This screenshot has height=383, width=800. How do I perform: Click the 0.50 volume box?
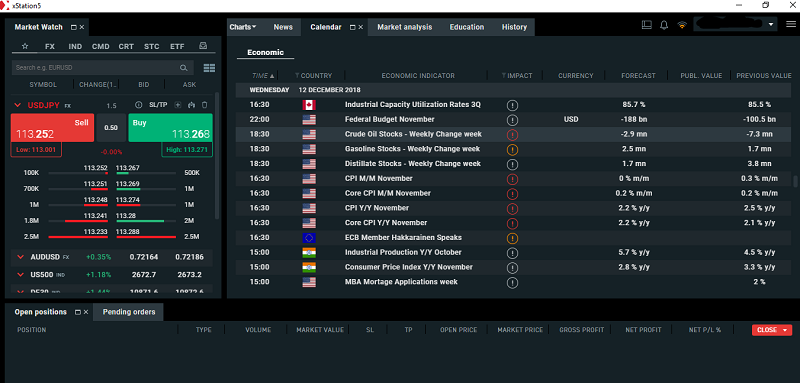(111, 127)
